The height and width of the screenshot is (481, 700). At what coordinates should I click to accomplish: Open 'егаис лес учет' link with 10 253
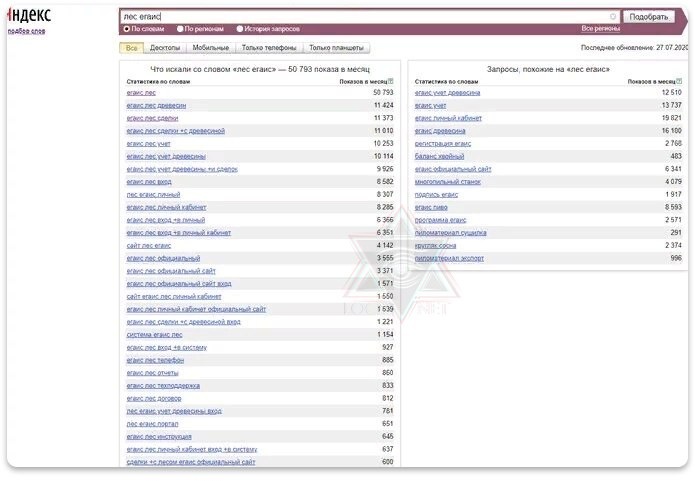[148, 144]
